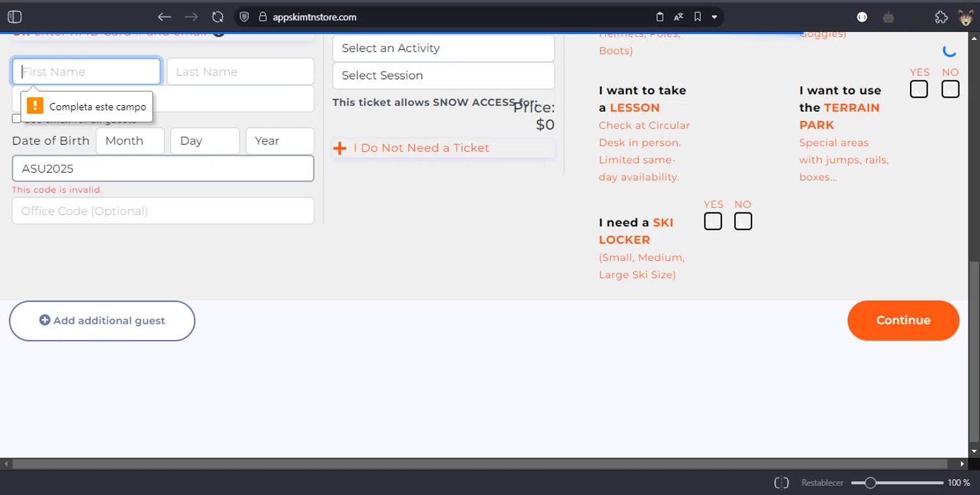Click the 'I need a SKI LOCKER' heading
The width and height of the screenshot is (980, 495).
[x=636, y=231]
